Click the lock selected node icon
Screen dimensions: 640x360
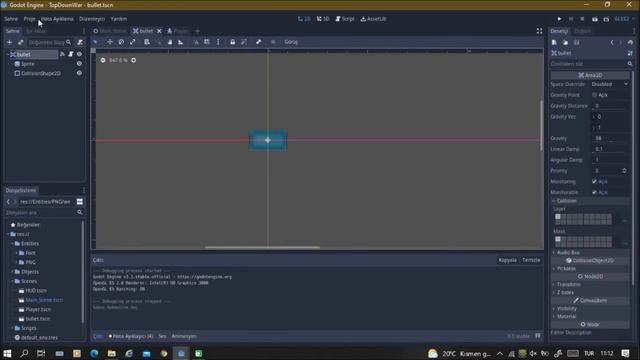click(232, 42)
